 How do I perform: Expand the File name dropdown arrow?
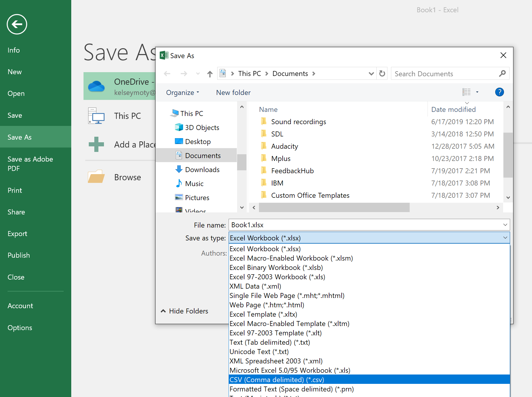point(505,225)
